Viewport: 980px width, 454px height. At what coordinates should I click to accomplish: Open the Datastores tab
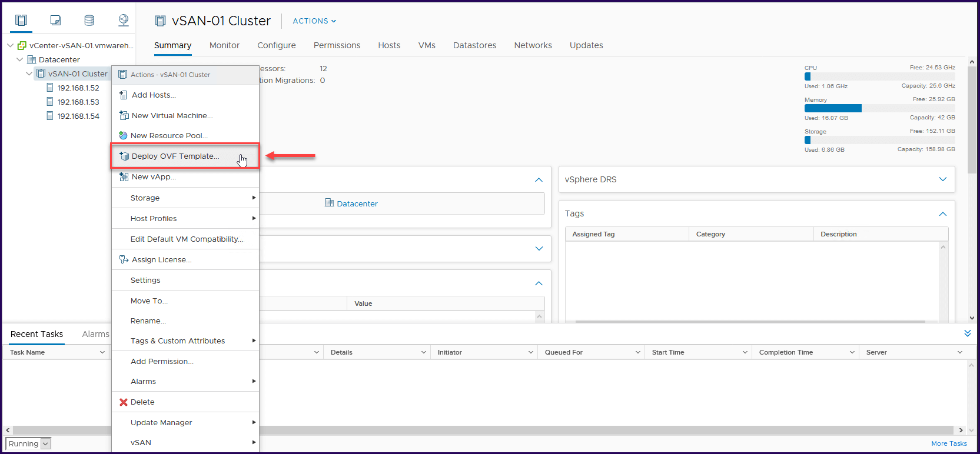point(474,45)
